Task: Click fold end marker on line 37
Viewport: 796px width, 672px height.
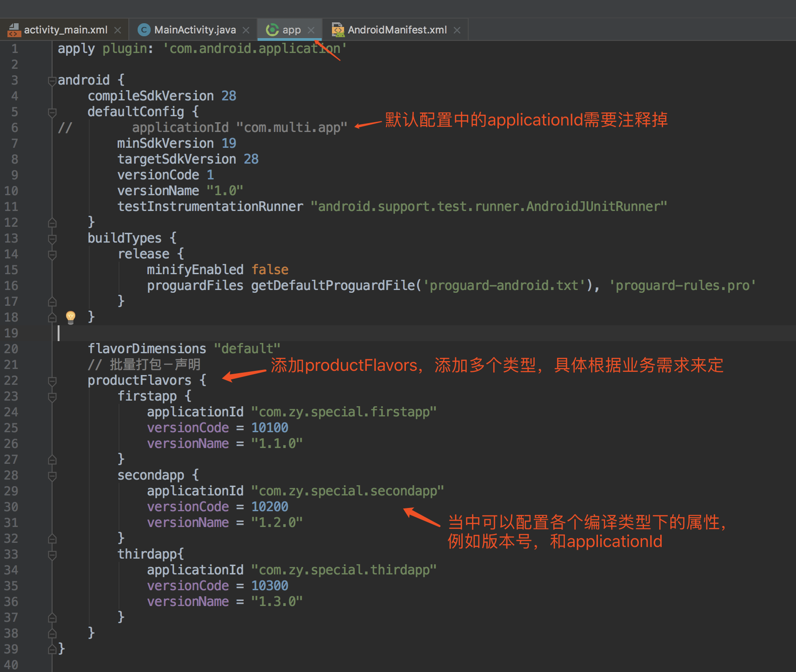Action: tap(53, 618)
